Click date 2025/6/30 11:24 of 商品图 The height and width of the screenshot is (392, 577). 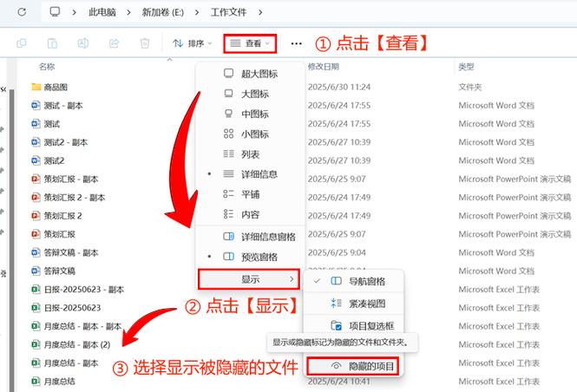(x=339, y=87)
